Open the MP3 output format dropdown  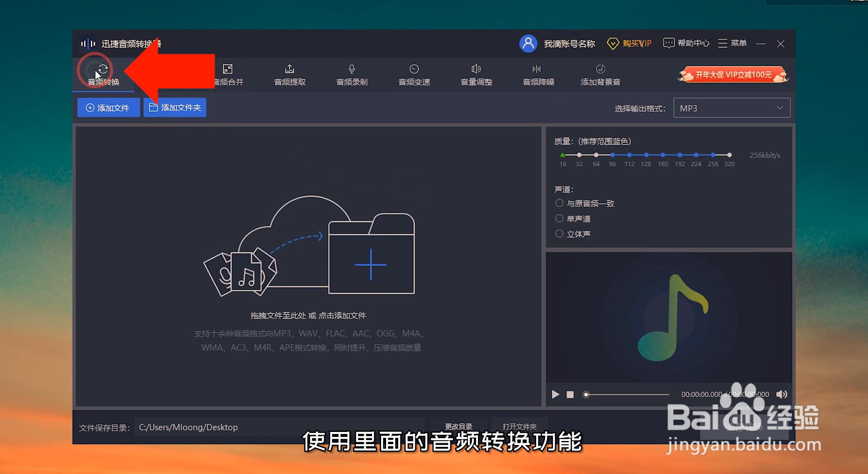click(731, 108)
